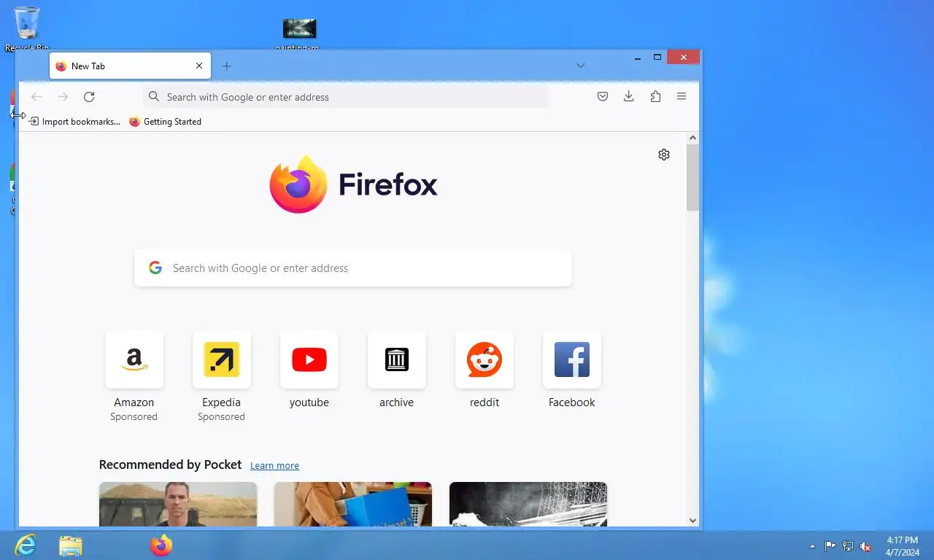This screenshot has width=934, height=560.
Task: Open the black-and-white Pocket story
Action: [x=528, y=504]
